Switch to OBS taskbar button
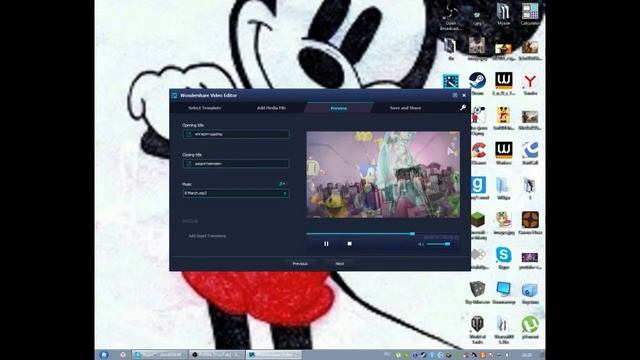This screenshot has height=360, width=640. (216, 355)
